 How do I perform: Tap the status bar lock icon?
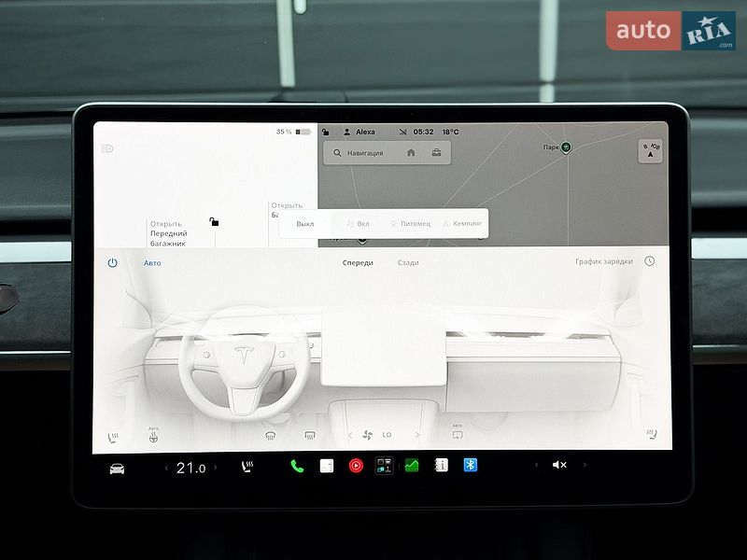tap(325, 132)
